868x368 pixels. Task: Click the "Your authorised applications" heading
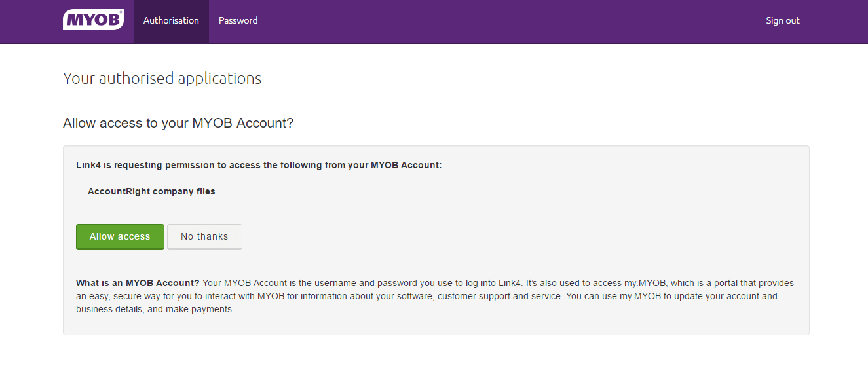point(162,79)
